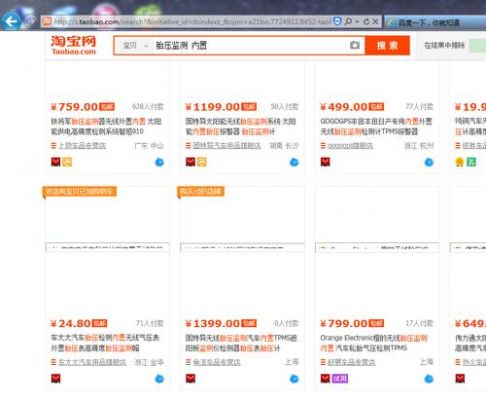Click the magnifier search icon in address bar
Screen dimensions: 486x400
pos(348,22)
